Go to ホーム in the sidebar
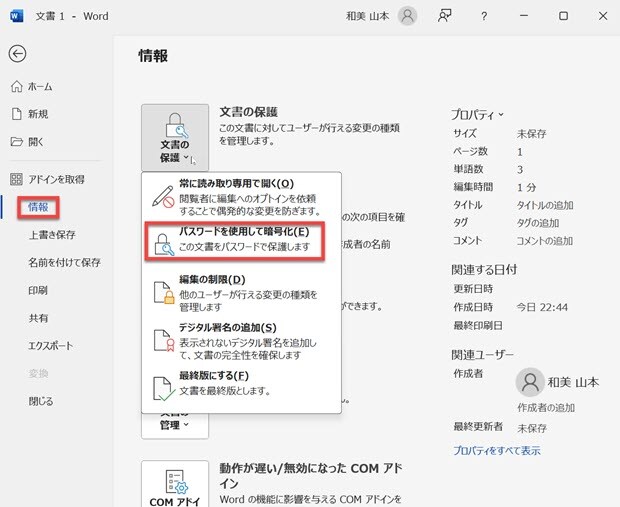 39,87
